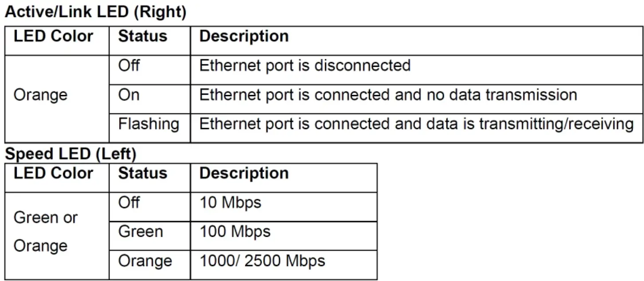Click the "data is transmitting/receiving" description

[514, 124]
